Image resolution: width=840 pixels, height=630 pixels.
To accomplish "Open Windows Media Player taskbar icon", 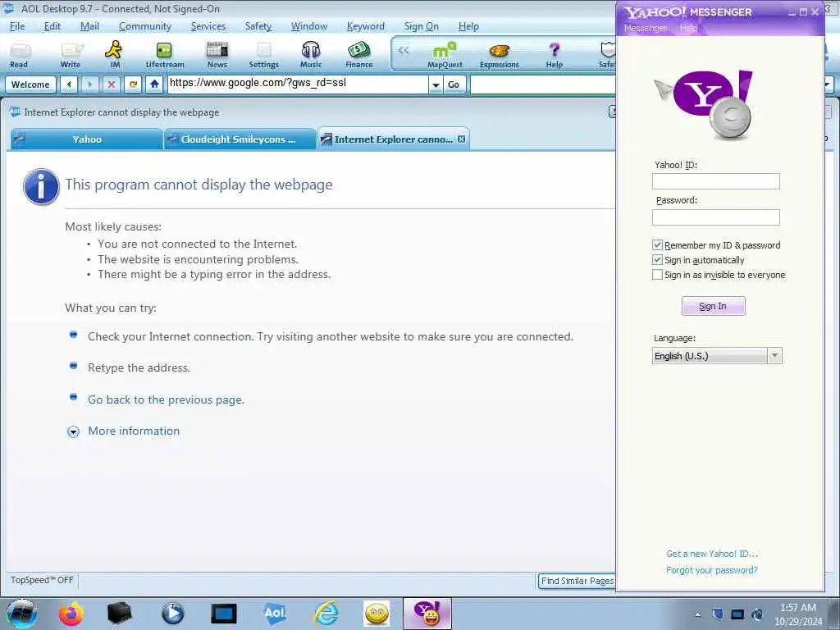I will click(x=172, y=614).
